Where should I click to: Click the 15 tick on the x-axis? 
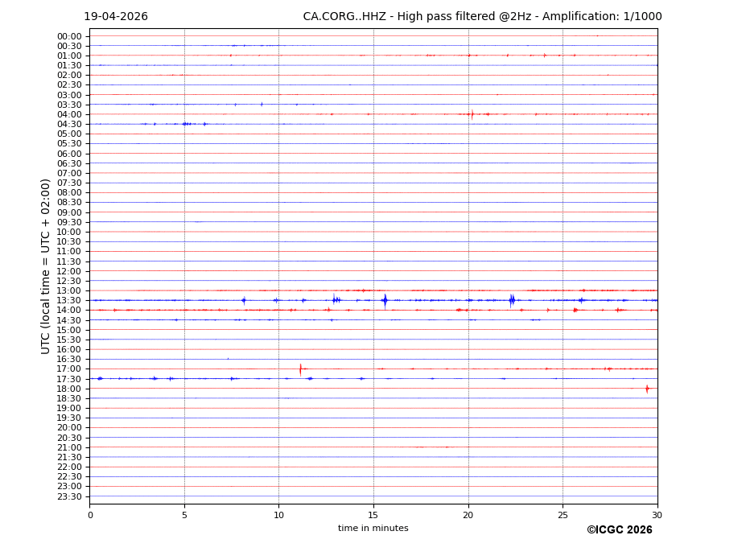[373, 515]
